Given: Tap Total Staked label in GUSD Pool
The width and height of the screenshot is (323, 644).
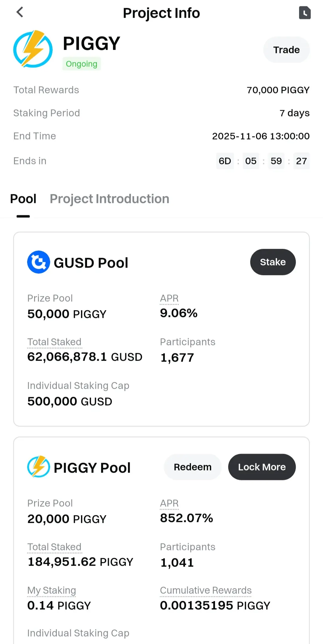Looking at the screenshot, I should (54, 342).
